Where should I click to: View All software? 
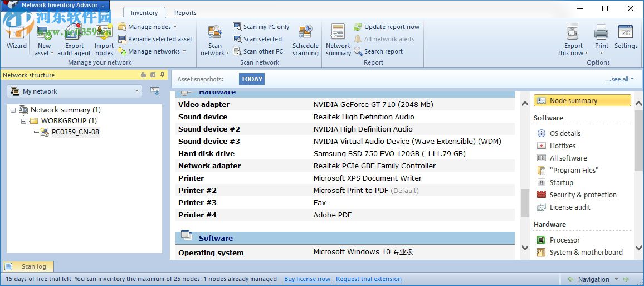(563, 158)
